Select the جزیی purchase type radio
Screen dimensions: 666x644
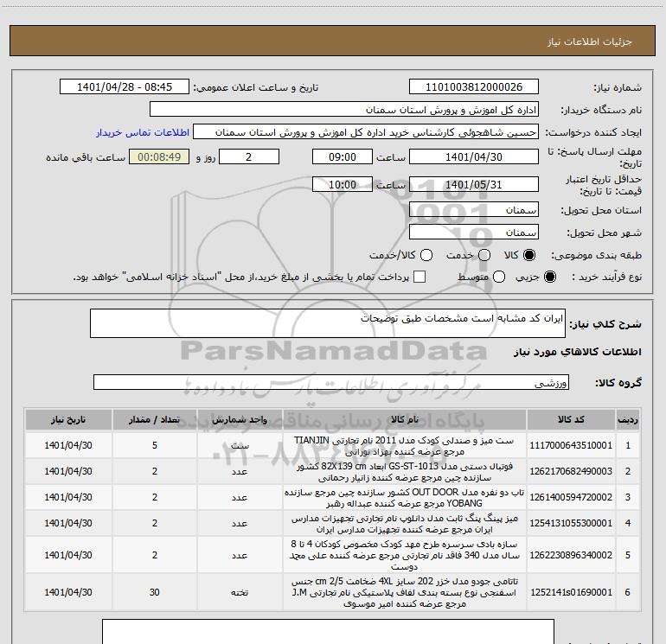click(x=550, y=277)
